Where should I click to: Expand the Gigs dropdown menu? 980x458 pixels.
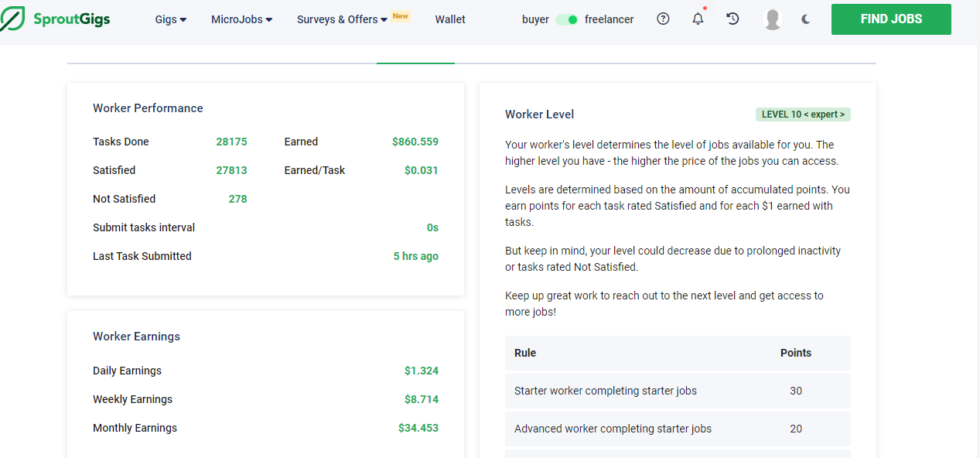(171, 19)
